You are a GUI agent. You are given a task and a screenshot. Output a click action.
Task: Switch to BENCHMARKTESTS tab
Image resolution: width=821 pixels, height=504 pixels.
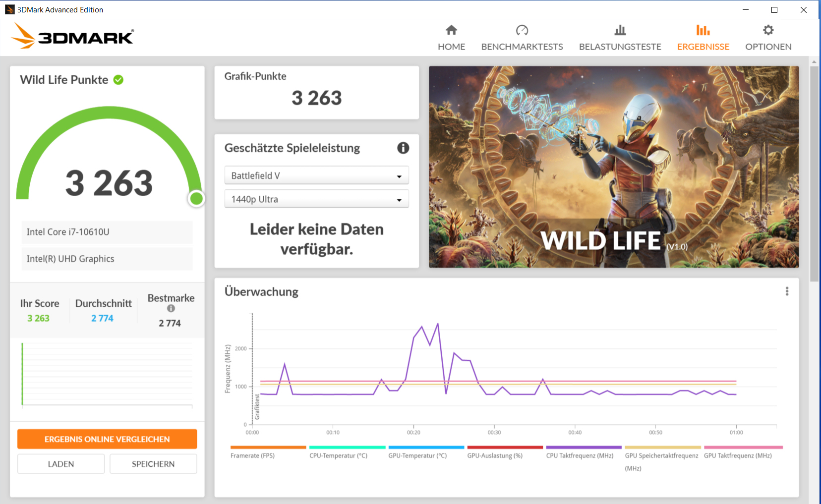pos(522,38)
